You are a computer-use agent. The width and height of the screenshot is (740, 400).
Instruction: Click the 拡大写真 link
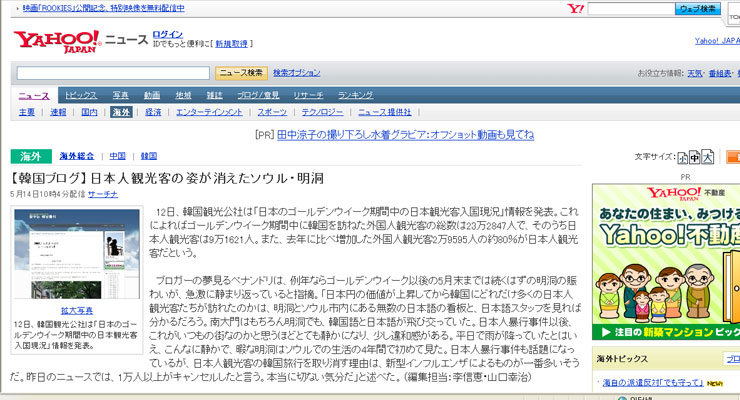click(77, 310)
